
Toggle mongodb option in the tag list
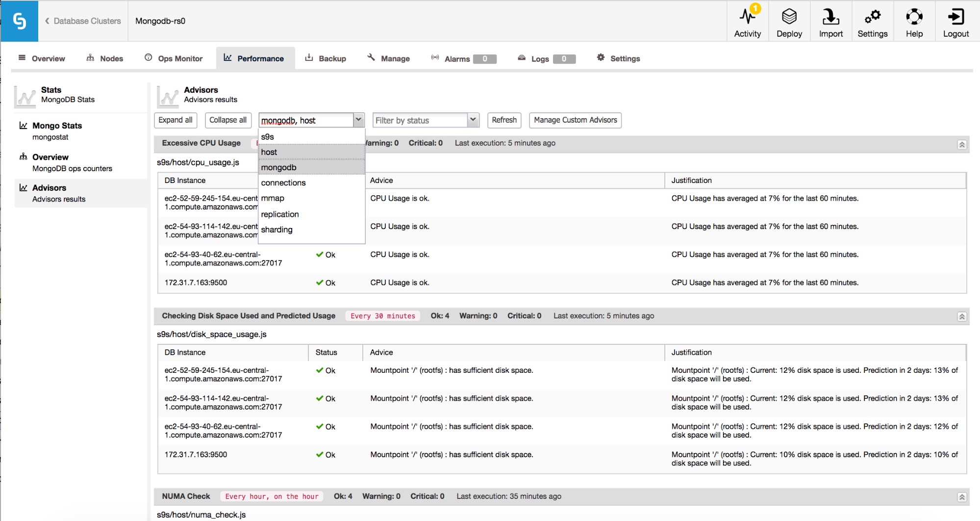click(311, 167)
